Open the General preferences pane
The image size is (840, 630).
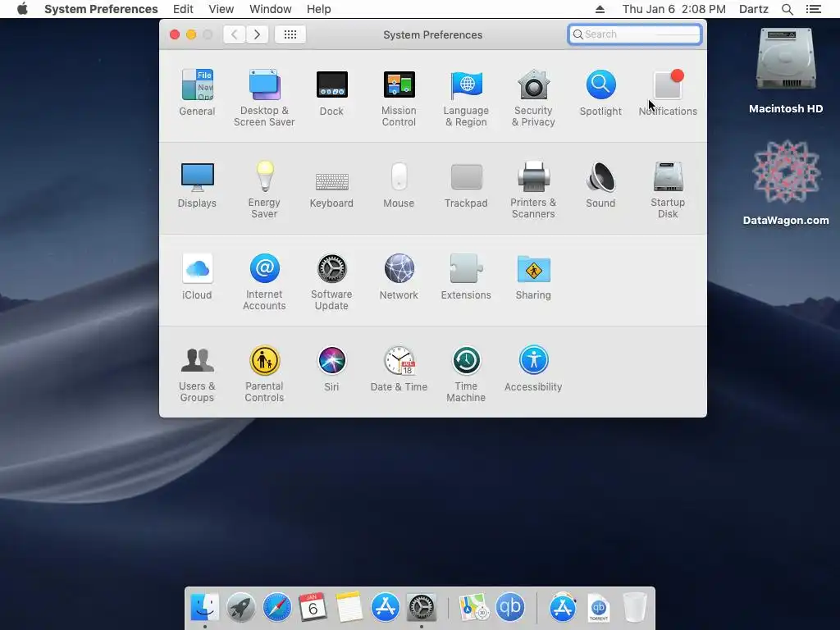tap(197, 92)
